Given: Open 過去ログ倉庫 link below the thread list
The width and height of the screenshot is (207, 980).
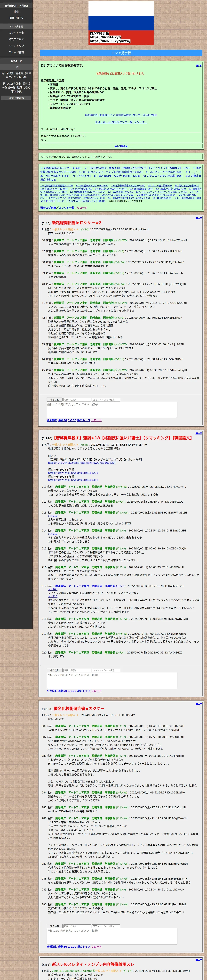Looking at the screenshot, I should [x=48, y=208].
